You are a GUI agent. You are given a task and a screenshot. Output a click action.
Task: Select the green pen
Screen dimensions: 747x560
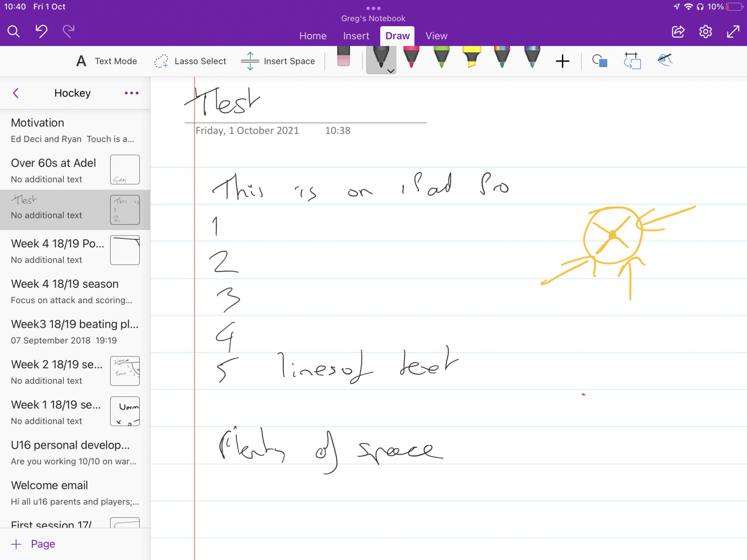441,57
